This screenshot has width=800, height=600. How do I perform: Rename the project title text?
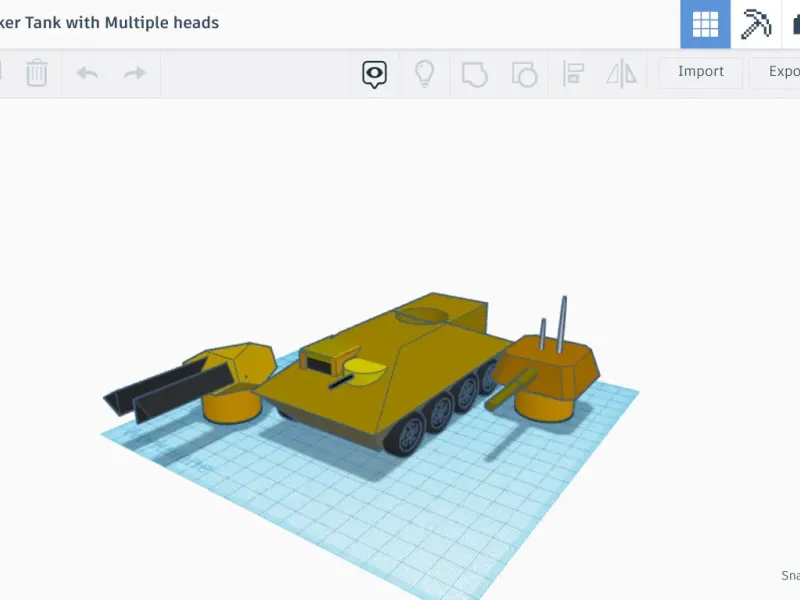coord(109,23)
